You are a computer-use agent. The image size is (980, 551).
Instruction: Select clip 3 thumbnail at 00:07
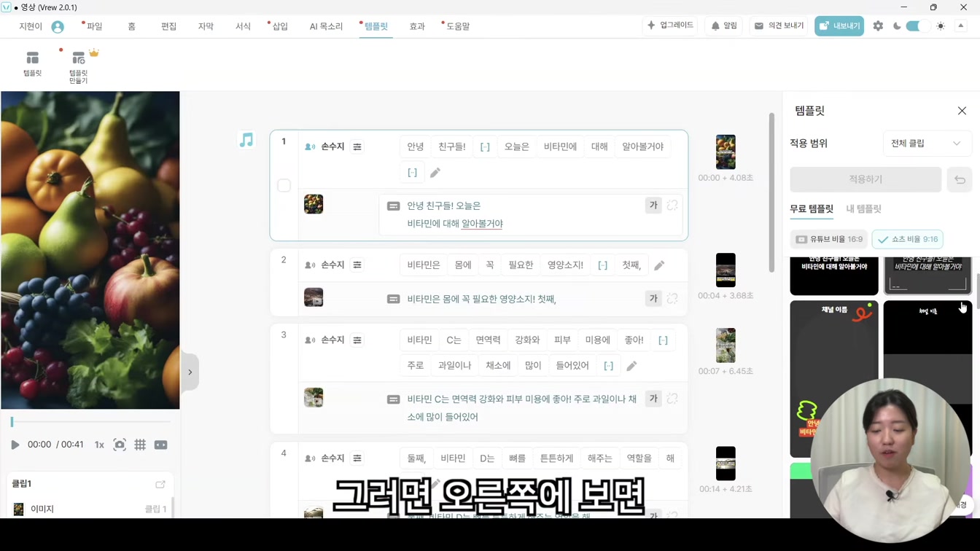coord(726,345)
